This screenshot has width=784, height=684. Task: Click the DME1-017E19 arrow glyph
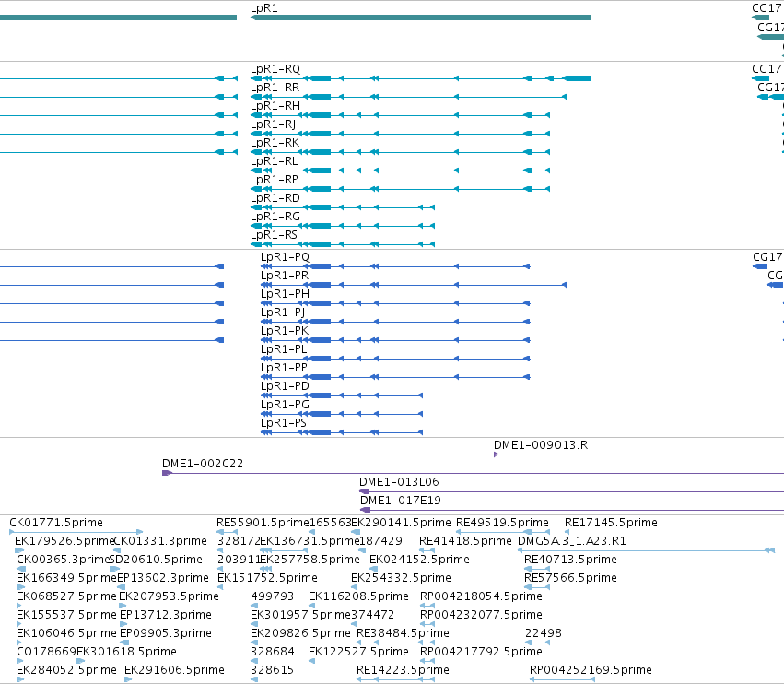(x=366, y=510)
